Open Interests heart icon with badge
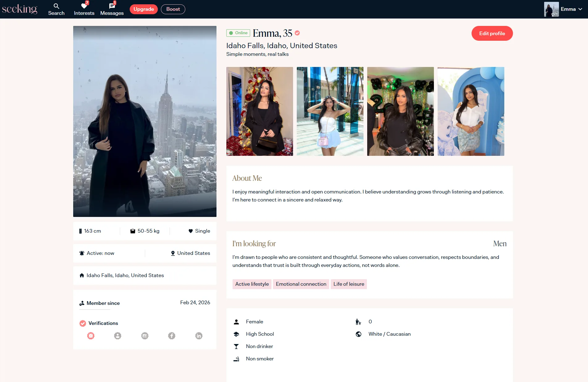The height and width of the screenshot is (382, 588). (84, 6)
